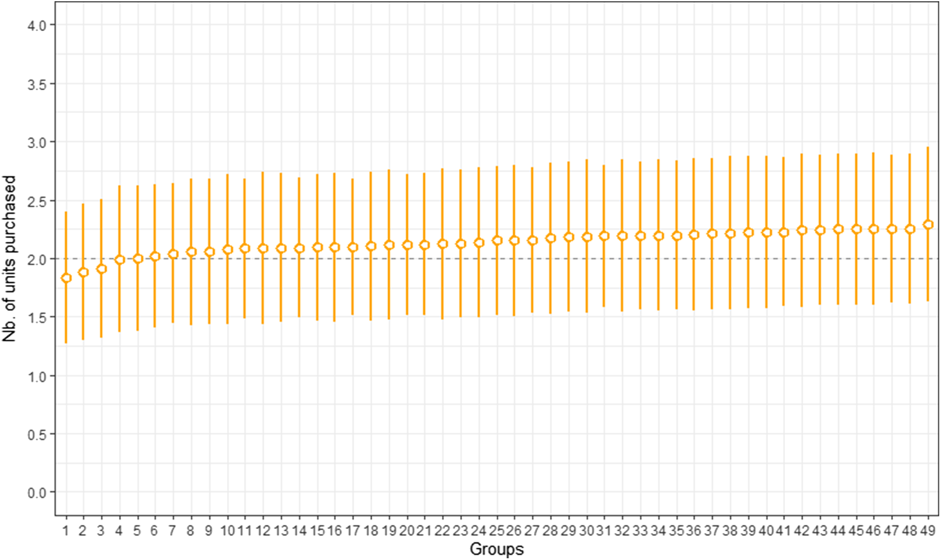Select the data point marker for group 10
The width and height of the screenshot is (941, 560).
pyautogui.click(x=227, y=250)
